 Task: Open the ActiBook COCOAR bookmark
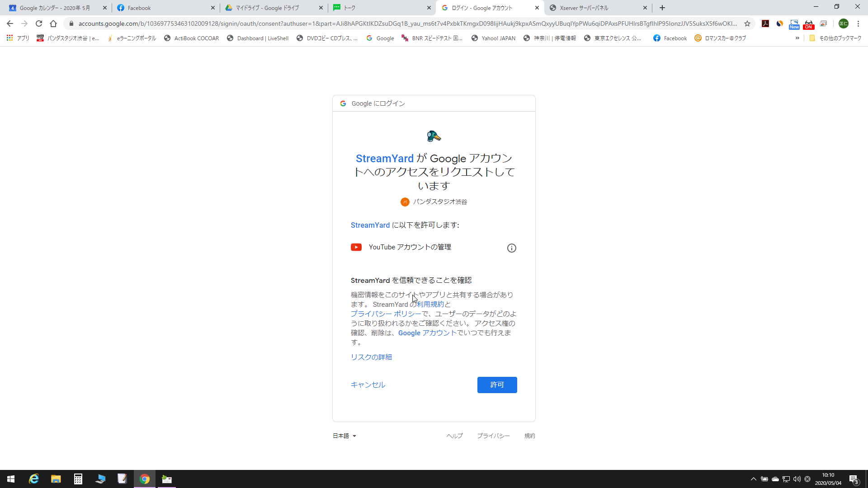pyautogui.click(x=192, y=38)
